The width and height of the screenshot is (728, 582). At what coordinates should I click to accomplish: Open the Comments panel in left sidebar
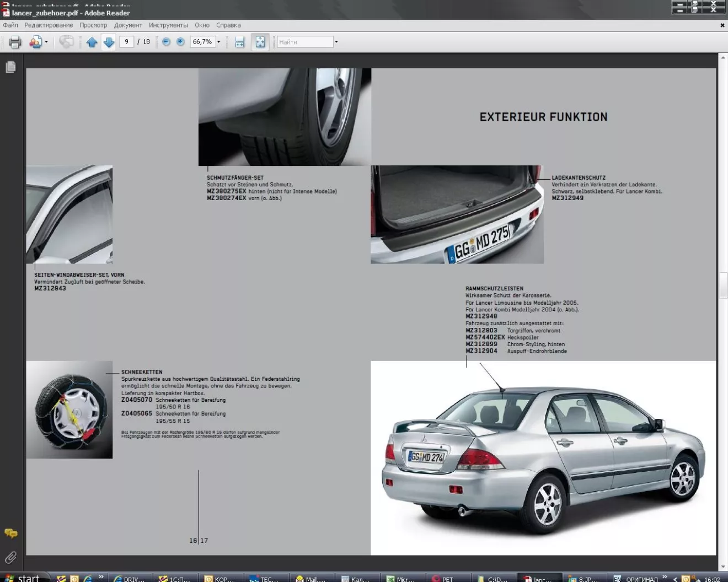point(10,533)
